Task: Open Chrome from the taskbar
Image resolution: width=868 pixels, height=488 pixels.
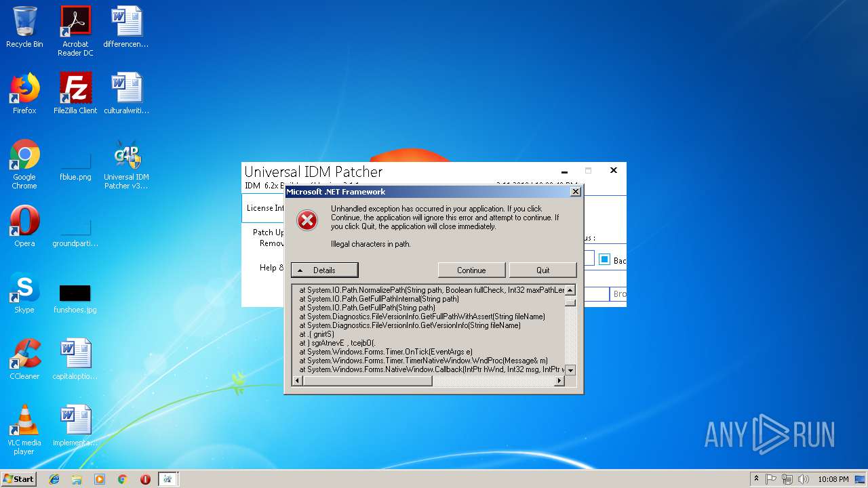Action: click(x=122, y=479)
